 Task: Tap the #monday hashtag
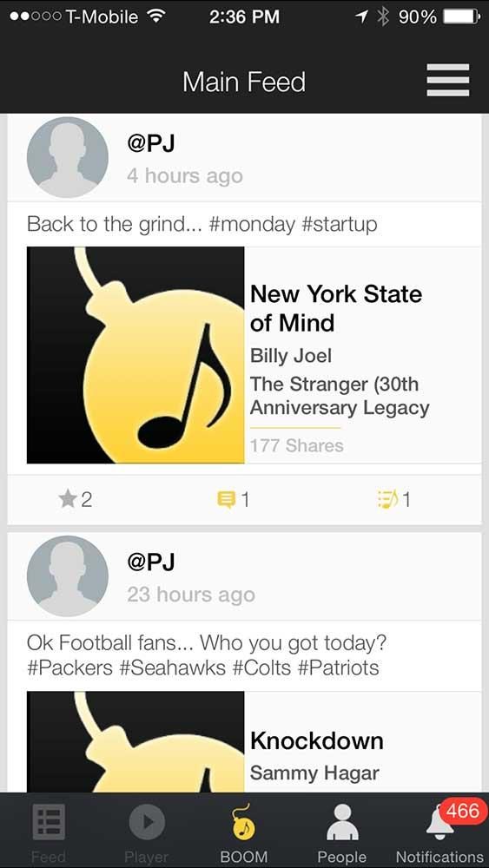[x=252, y=225]
